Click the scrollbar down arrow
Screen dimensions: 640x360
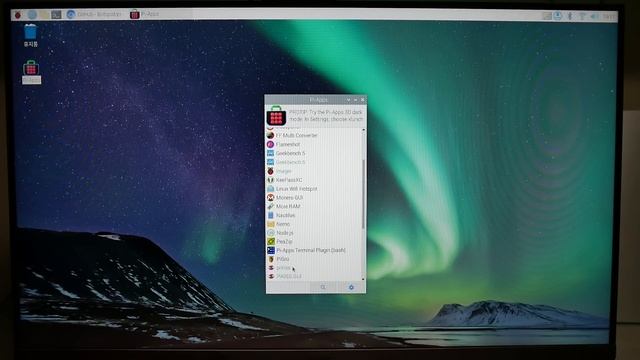[x=363, y=279]
